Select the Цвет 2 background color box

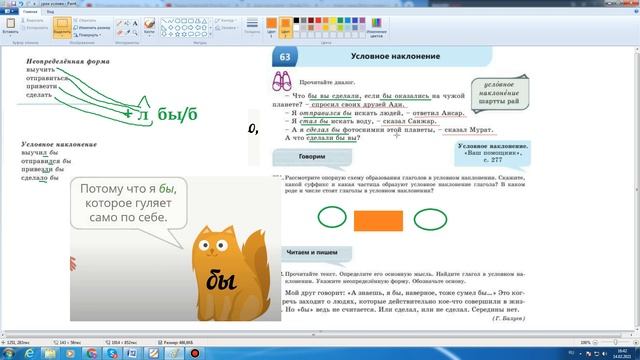click(x=285, y=27)
